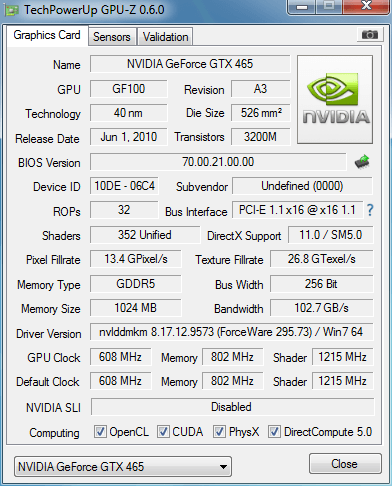Click the Close button

tap(345, 464)
